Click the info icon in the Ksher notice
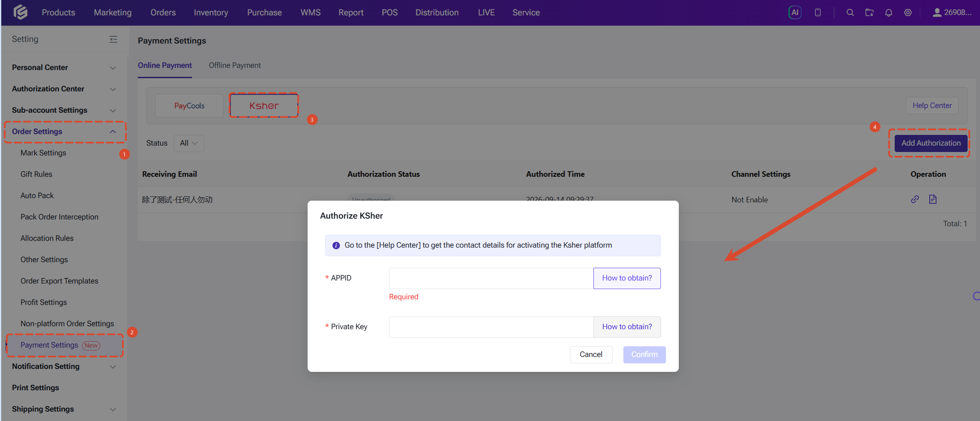The height and width of the screenshot is (421, 980). [336, 246]
